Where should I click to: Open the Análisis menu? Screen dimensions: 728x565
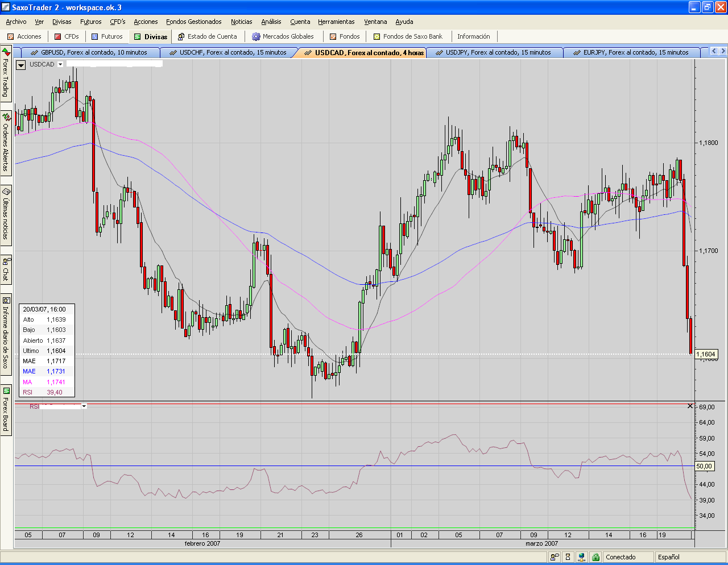click(271, 22)
